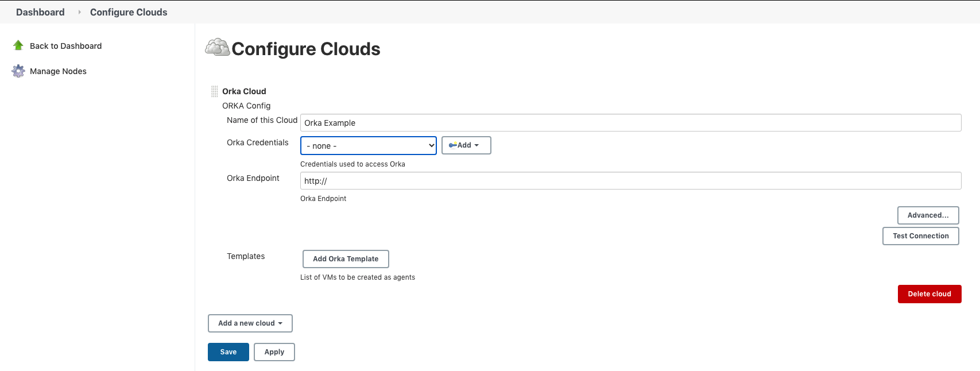Click the 'List of VMs to be created as agents' text

358,277
